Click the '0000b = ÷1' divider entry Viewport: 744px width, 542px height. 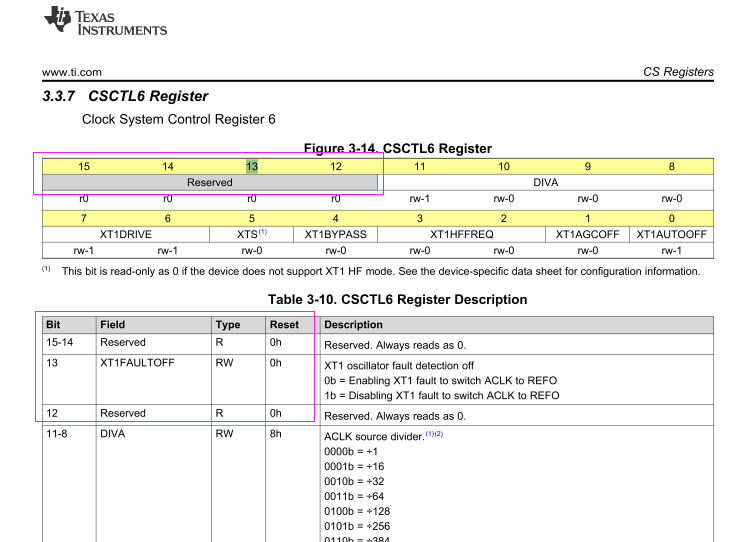click(x=351, y=451)
